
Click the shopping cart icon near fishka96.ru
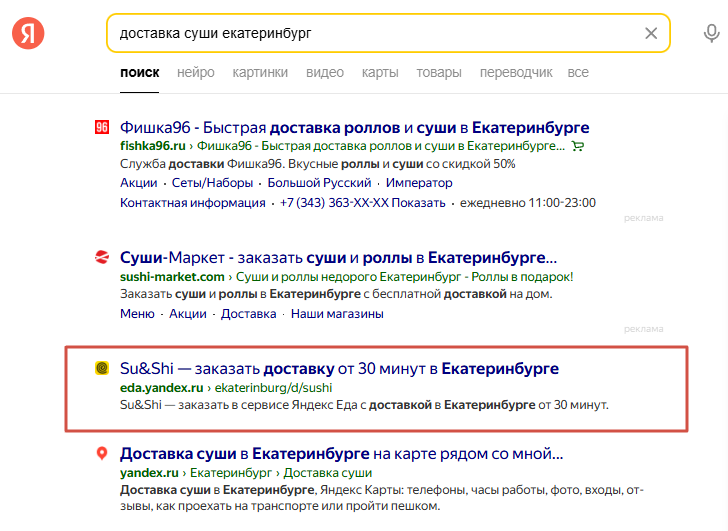tap(576, 146)
